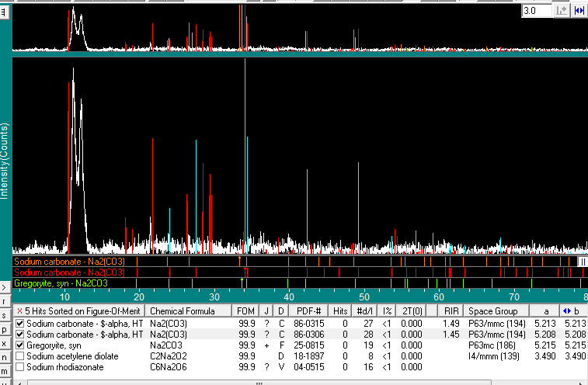
Task: Click the 'r' side button
Action: pyautogui.click(x=4, y=302)
